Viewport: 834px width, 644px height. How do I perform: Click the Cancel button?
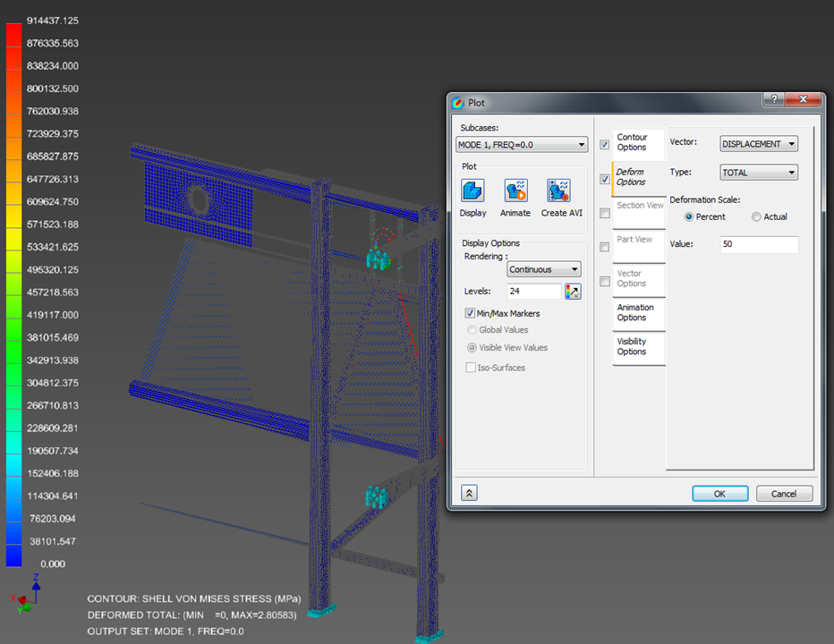[x=784, y=493]
